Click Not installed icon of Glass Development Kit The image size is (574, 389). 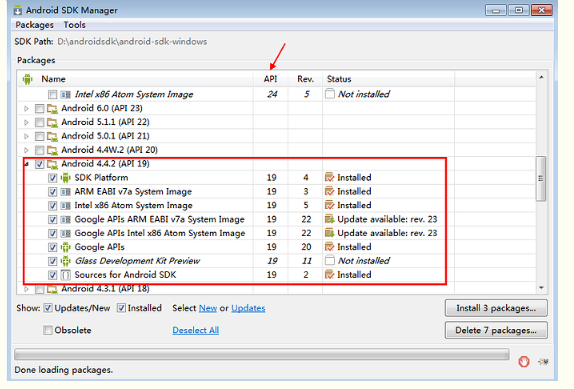[x=330, y=261]
